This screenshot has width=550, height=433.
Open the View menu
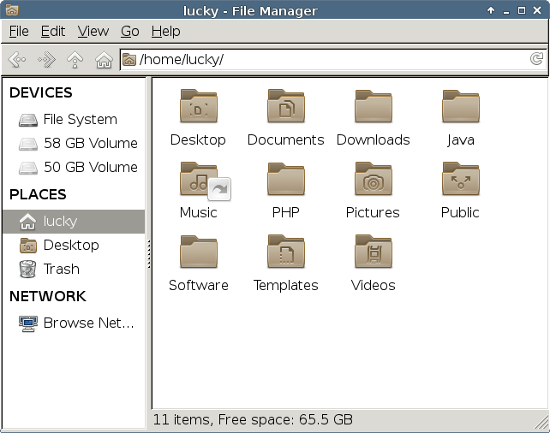[93, 32]
